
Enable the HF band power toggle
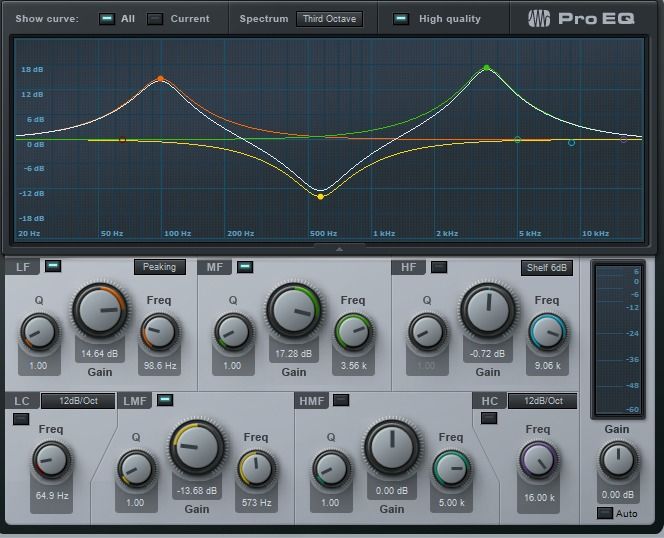pyautogui.click(x=439, y=267)
